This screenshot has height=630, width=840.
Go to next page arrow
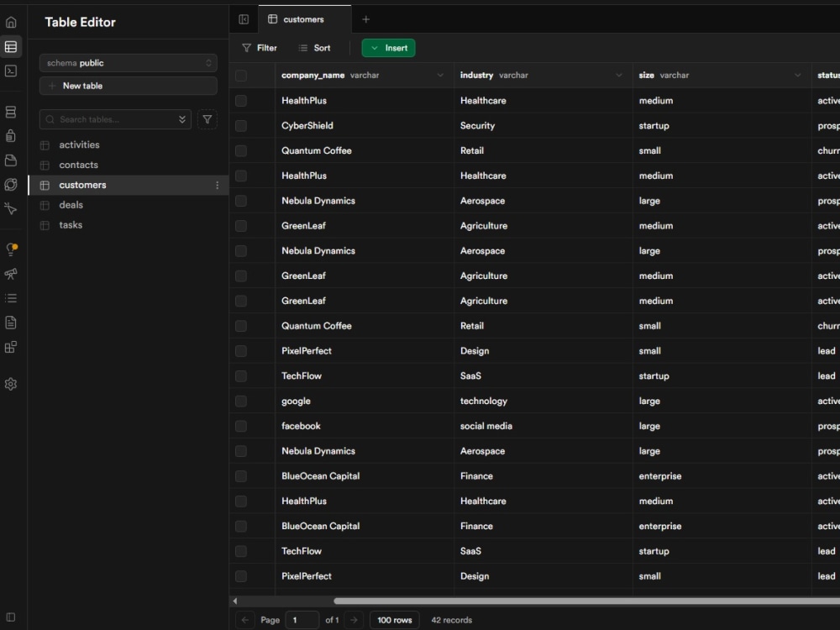[354, 620]
